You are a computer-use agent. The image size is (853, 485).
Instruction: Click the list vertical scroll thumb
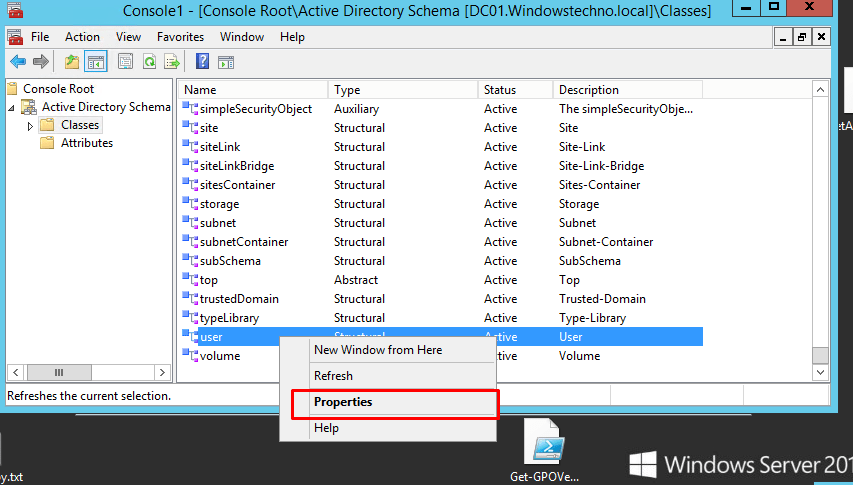coord(820,356)
